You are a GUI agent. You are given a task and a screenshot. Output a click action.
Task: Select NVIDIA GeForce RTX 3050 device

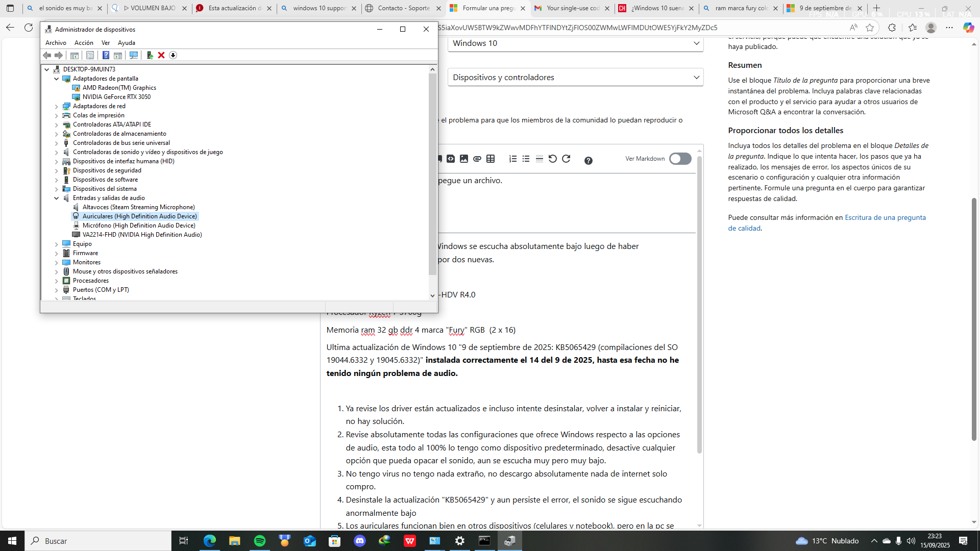click(x=116, y=97)
